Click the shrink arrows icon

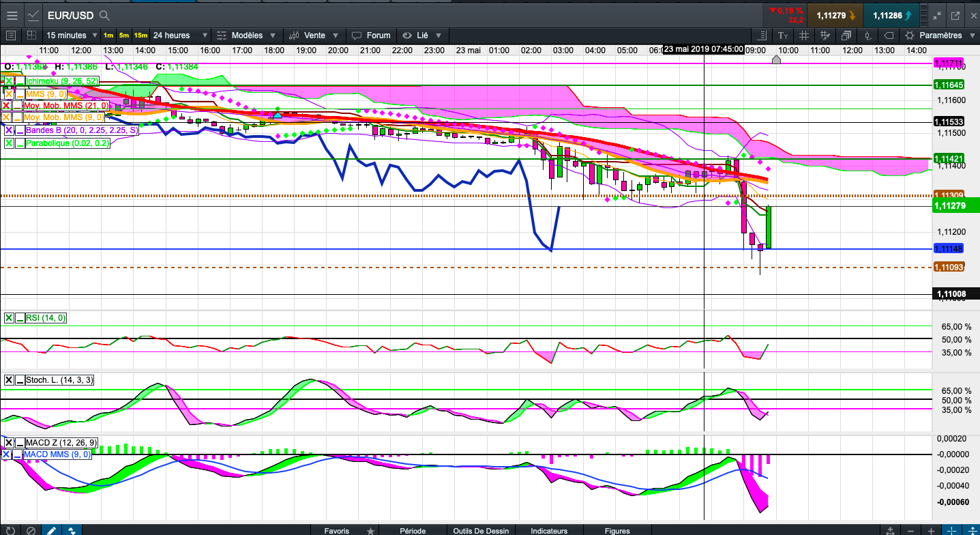click(936, 15)
